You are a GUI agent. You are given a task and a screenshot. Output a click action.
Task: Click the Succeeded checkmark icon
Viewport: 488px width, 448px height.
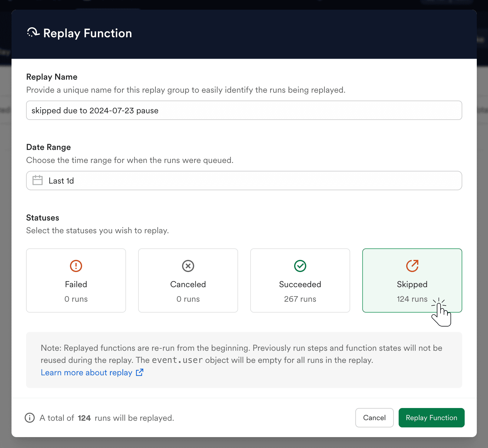point(300,266)
